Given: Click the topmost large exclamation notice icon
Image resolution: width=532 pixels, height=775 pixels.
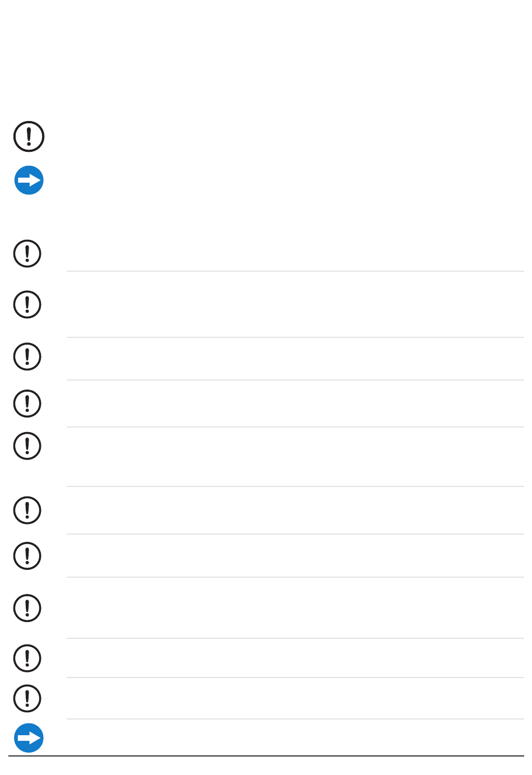Looking at the screenshot, I should pyautogui.click(x=29, y=136).
